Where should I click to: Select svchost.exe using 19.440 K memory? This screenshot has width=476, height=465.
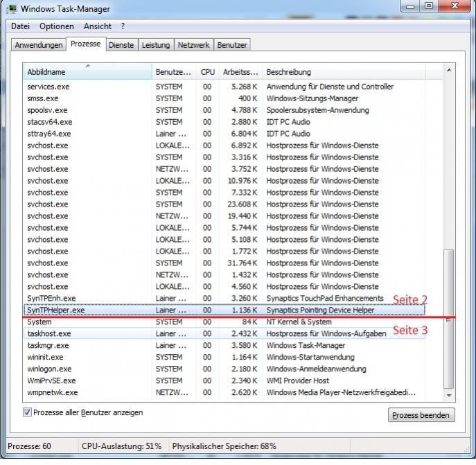point(224,216)
